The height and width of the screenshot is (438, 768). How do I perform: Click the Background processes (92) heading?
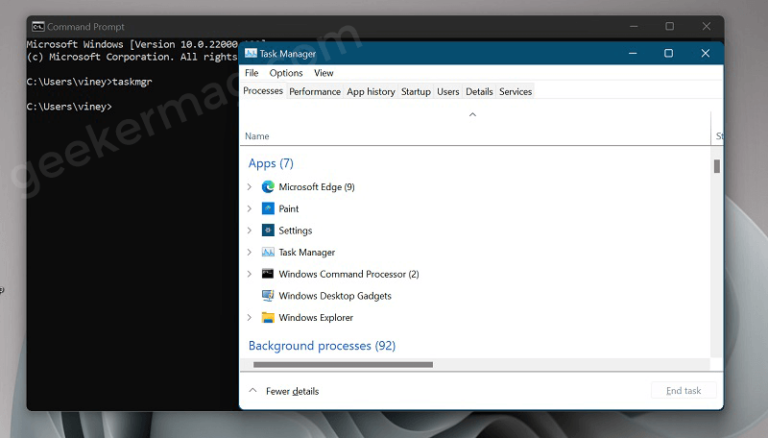coord(322,346)
